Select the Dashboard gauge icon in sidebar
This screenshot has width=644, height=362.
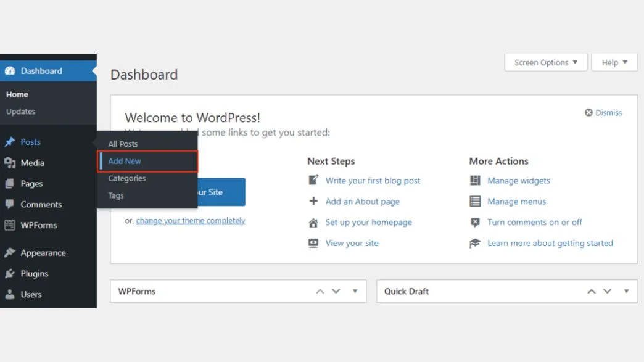coord(9,71)
